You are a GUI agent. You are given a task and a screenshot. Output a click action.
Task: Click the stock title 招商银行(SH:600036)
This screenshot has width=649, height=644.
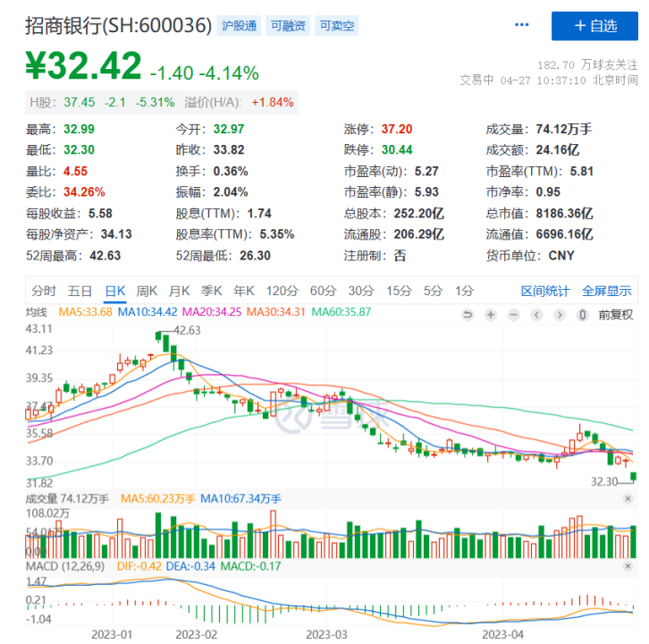(118, 26)
